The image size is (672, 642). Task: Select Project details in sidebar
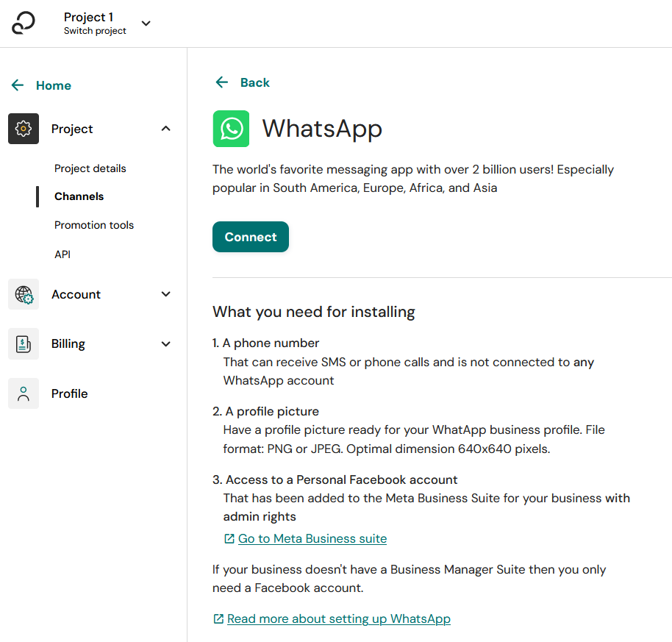pyautogui.click(x=90, y=168)
